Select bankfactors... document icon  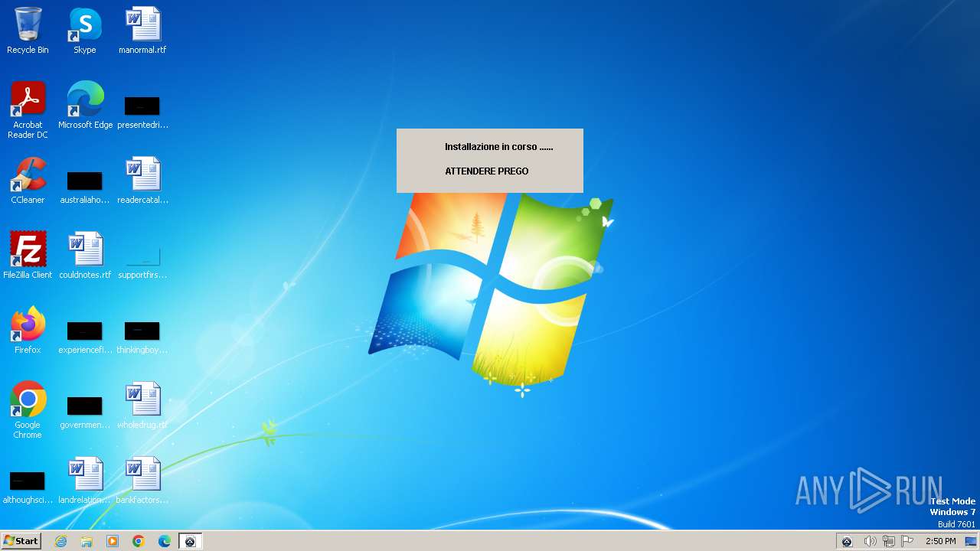[142, 481]
